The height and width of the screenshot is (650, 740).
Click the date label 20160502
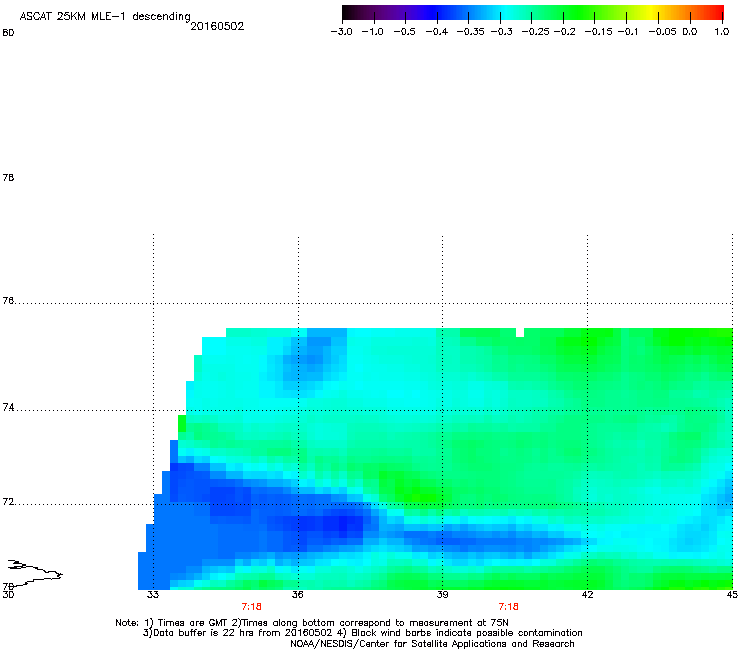coord(217,26)
